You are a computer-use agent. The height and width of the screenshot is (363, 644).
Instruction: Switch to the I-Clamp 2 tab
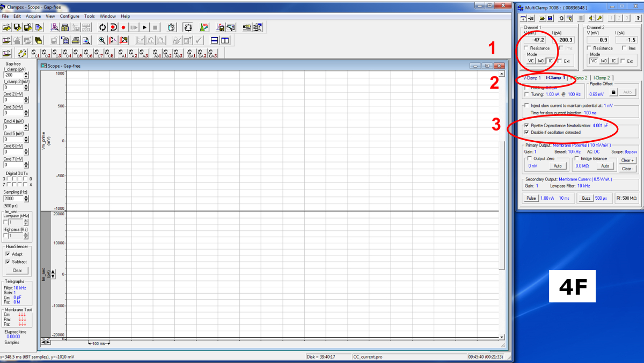(x=602, y=78)
